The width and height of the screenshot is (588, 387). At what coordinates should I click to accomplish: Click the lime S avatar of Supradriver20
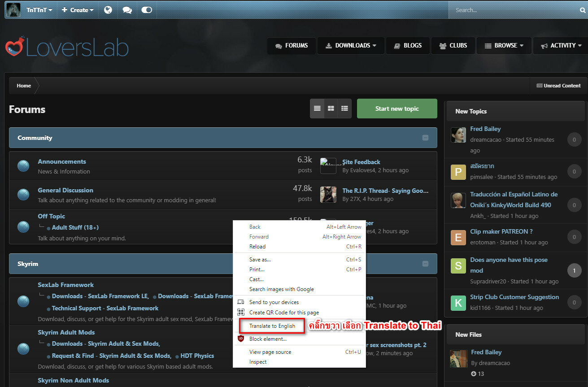[x=458, y=266]
